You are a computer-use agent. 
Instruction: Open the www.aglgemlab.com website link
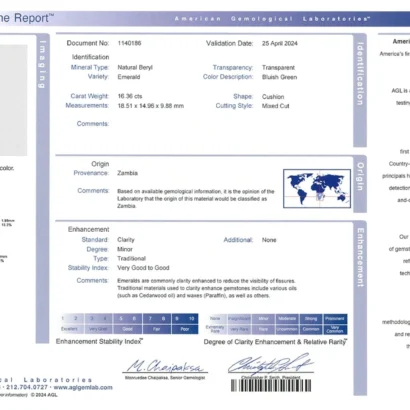pyautogui.click(x=83, y=387)
